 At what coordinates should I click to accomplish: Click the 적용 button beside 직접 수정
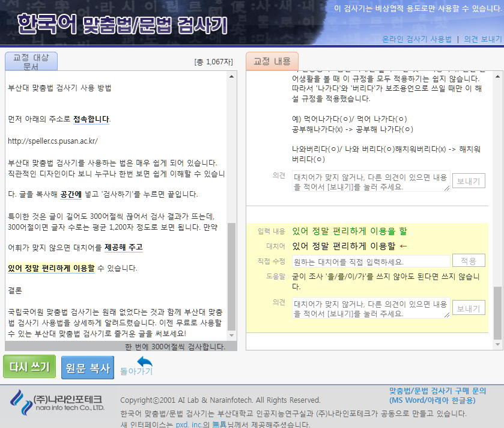(x=469, y=261)
